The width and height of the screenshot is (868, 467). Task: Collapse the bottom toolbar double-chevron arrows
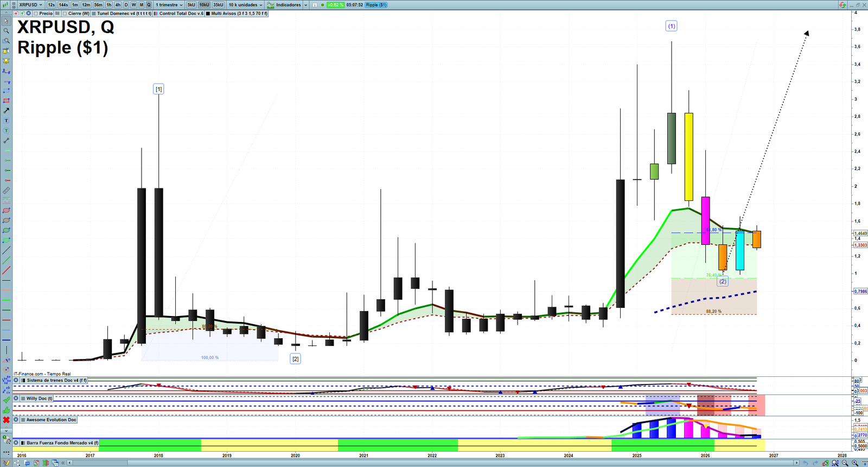click(x=63, y=463)
